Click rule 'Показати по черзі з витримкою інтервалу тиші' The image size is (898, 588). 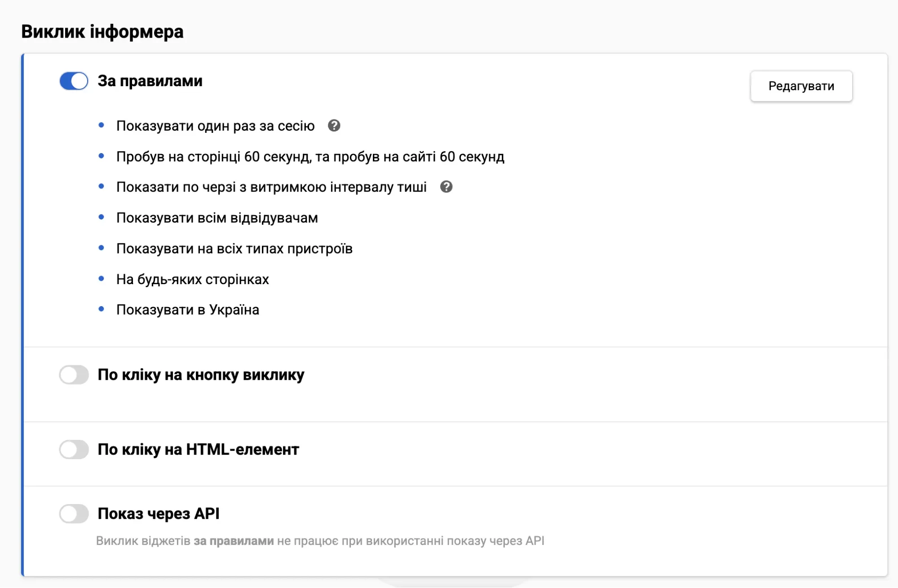tap(271, 187)
